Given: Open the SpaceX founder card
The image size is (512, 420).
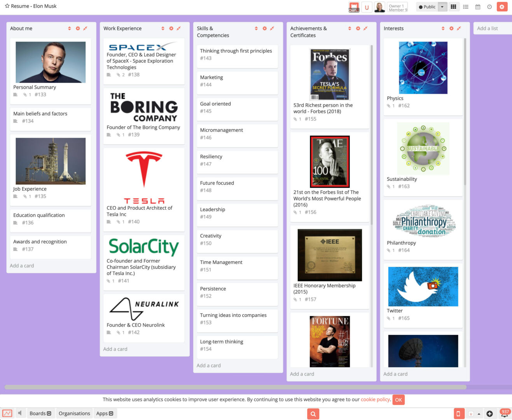Looking at the screenshot, I should click(144, 61).
